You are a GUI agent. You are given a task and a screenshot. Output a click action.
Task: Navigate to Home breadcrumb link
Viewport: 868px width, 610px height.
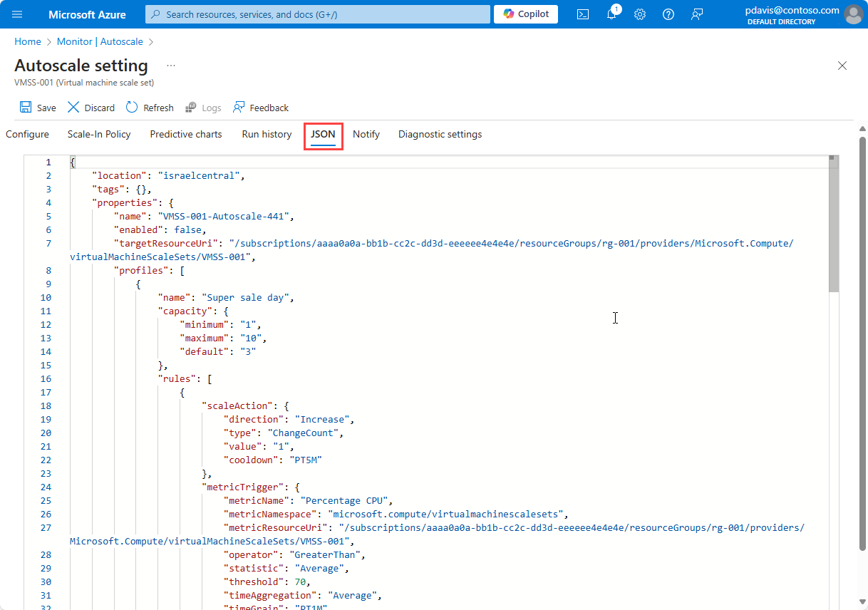pos(28,42)
